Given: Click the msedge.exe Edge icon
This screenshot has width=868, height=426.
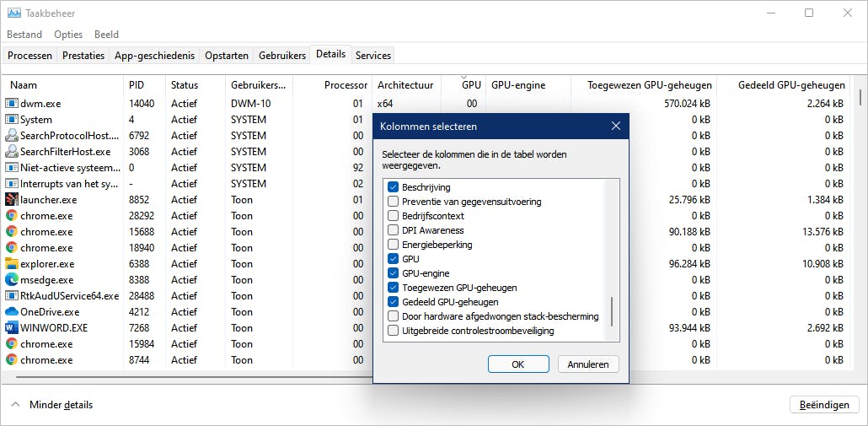Looking at the screenshot, I should click(x=12, y=280).
